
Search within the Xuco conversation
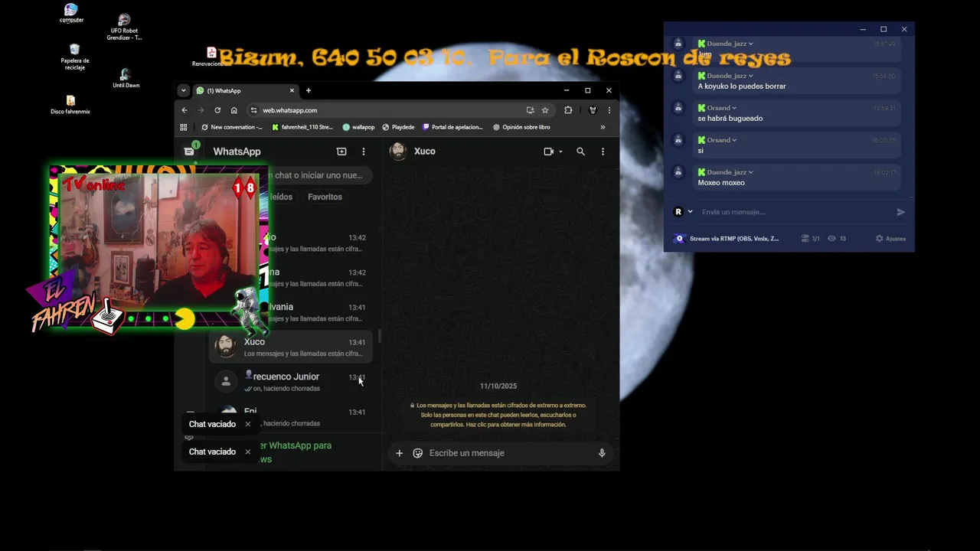pyautogui.click(x=580, y=152)
